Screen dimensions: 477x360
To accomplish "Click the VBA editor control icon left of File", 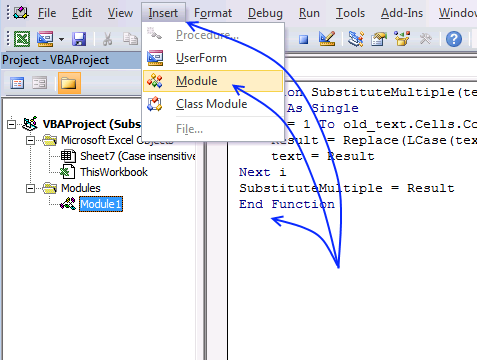I will (x=21, y=13).
